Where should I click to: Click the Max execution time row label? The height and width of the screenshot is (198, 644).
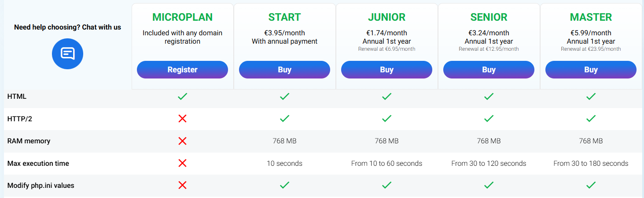pos(38,164)
